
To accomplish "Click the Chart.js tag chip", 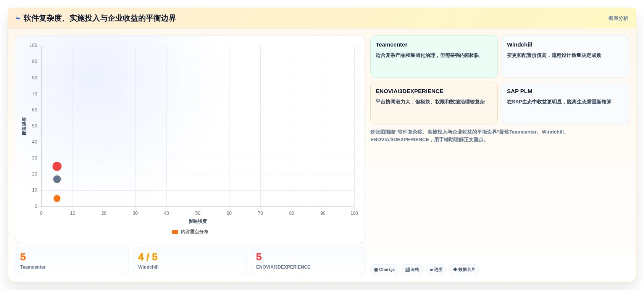I will pos(384,270).
